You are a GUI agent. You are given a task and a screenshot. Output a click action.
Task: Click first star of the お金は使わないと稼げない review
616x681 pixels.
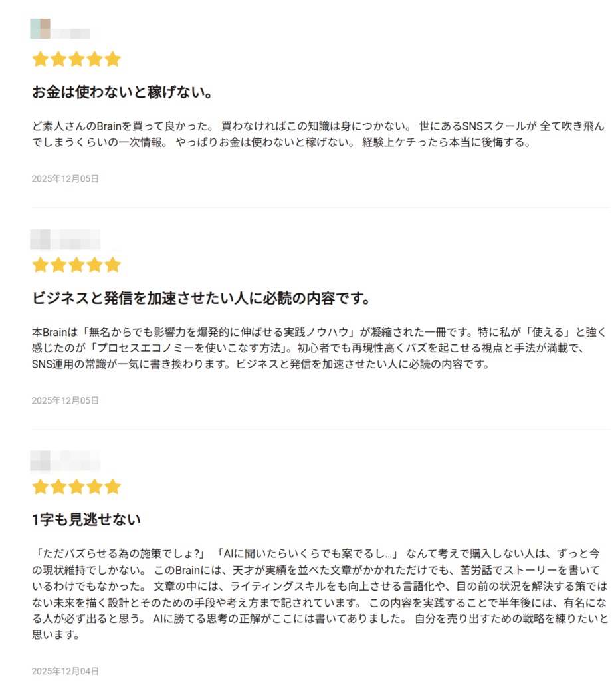coord(40,59)
